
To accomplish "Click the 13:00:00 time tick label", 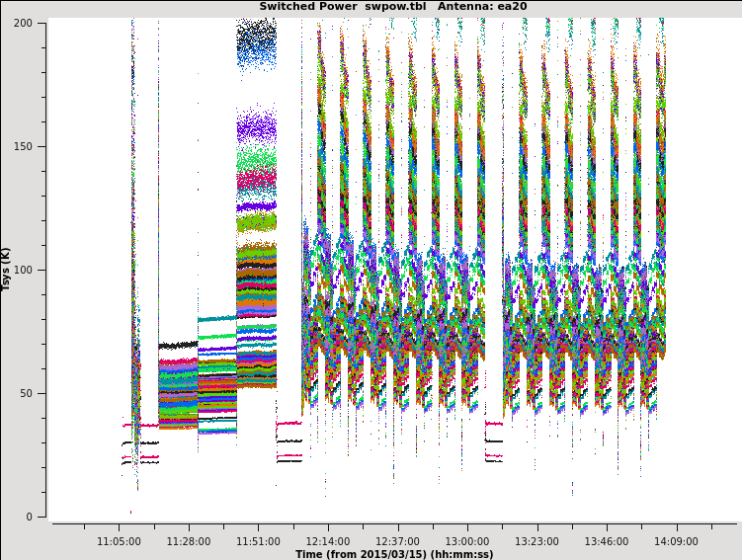I will click(466, 541).
